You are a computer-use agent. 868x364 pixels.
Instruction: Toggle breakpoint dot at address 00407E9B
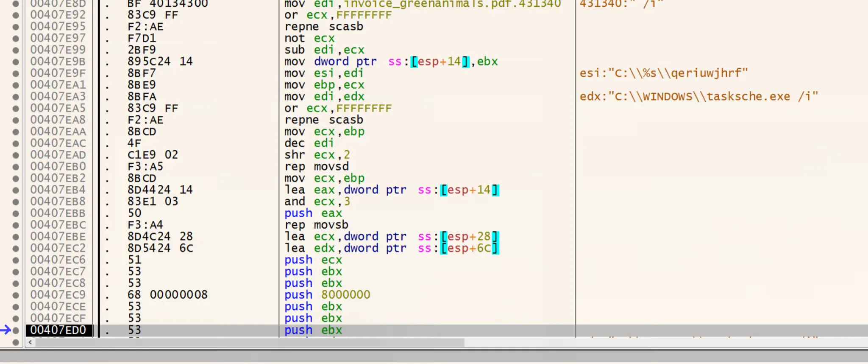coord(16,62)
